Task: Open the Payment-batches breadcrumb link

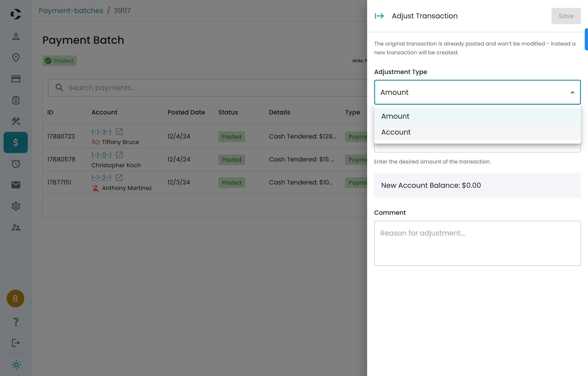Action: pyautogui.click(x=71, y=11)
